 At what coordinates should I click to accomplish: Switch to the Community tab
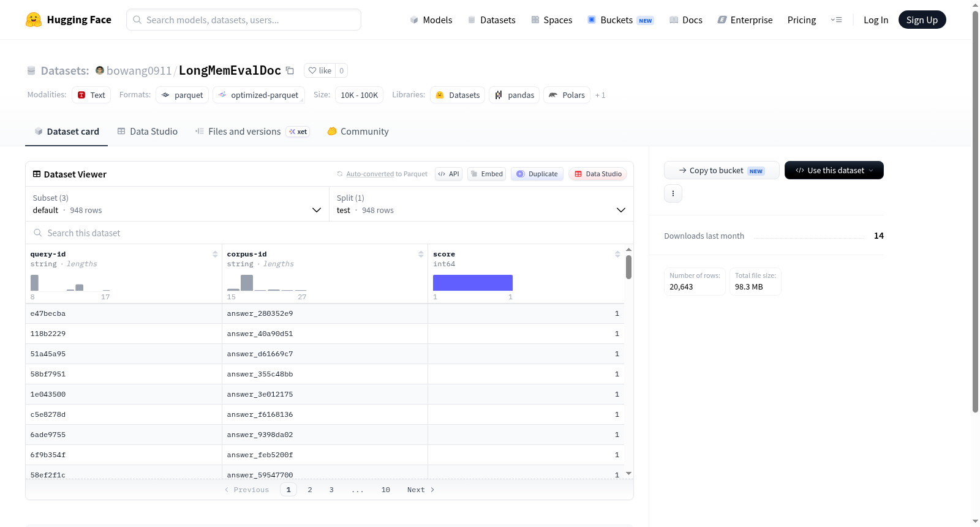tap(358, 131)
